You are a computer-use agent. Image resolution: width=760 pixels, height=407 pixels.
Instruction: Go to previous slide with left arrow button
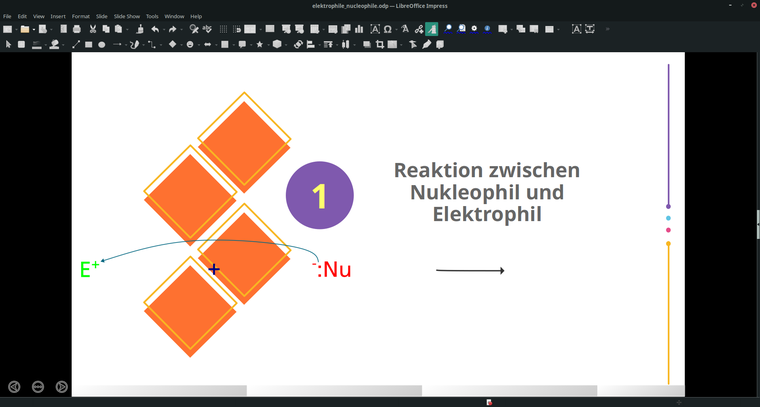tap(14, 387)
